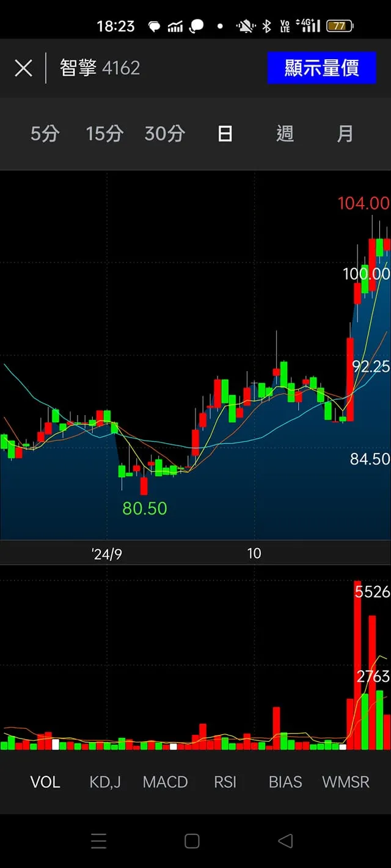391x868 pixels.
Task: Select the 月 monthly chart tab
Action: click(345, 134)
